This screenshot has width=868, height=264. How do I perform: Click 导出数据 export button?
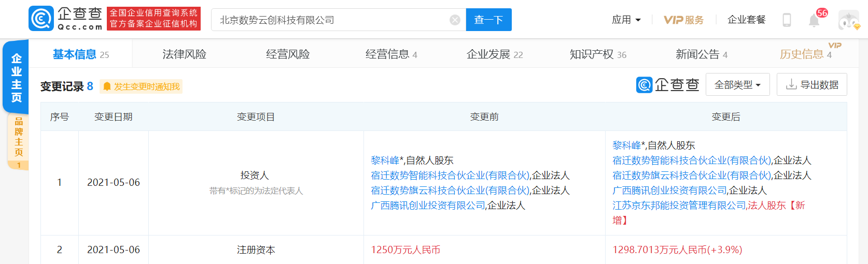tap(811, 85)
